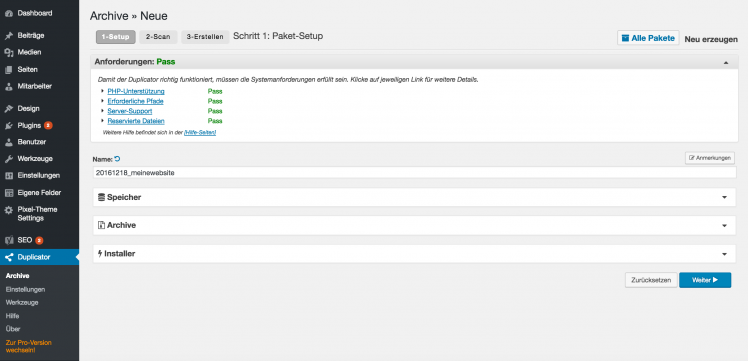Open the PHP-Unterstützung link

[x=136, y=91]
